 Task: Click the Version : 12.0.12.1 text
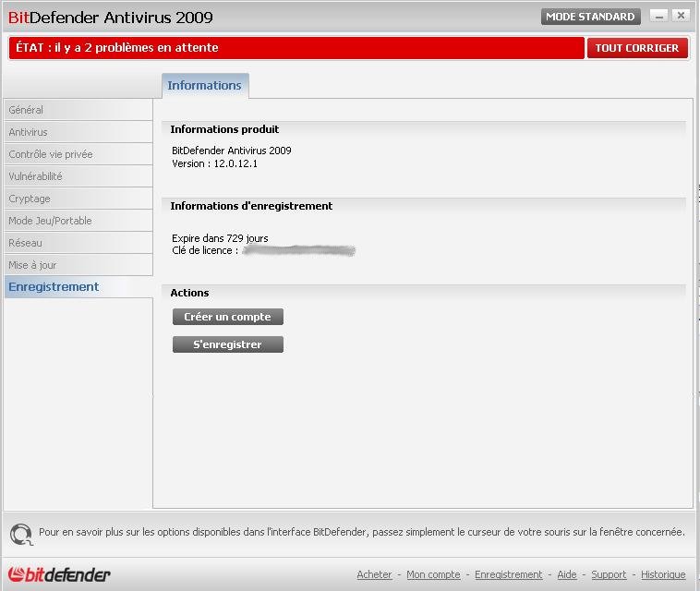point(215,163)
